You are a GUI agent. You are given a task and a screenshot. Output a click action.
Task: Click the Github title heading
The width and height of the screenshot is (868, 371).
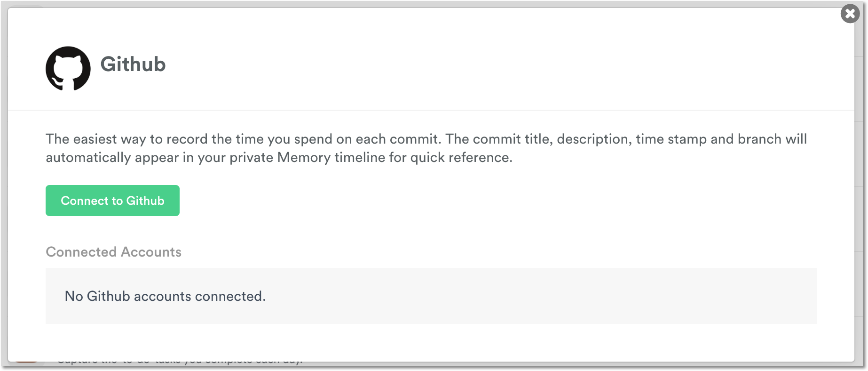coord(134,64)
